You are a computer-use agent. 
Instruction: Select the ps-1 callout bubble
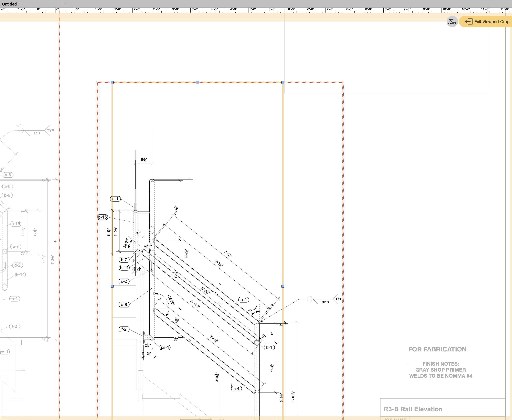pyautogui.click(x=165, y=347)
